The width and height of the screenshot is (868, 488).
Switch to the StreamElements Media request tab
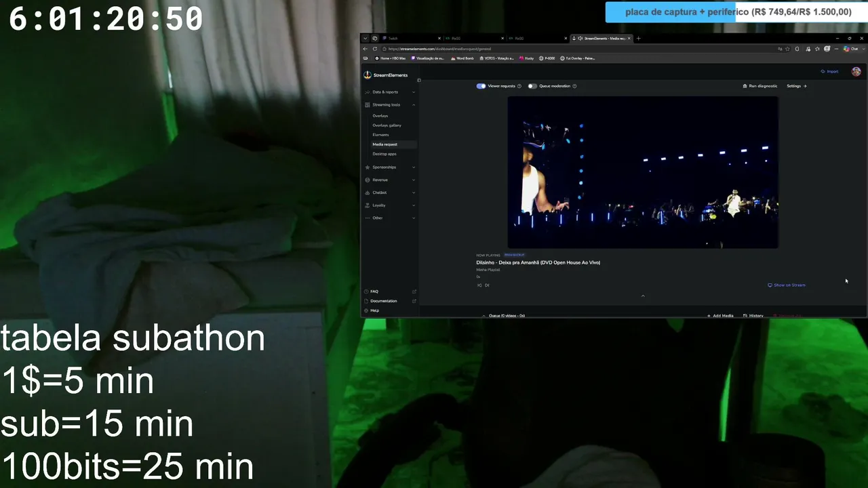click(602, 38)
